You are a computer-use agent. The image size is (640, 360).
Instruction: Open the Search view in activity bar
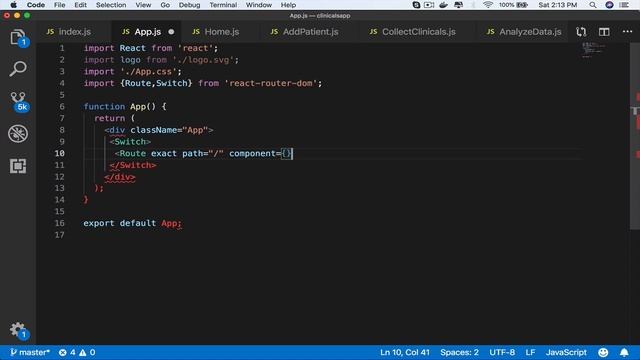click(18, 69)
